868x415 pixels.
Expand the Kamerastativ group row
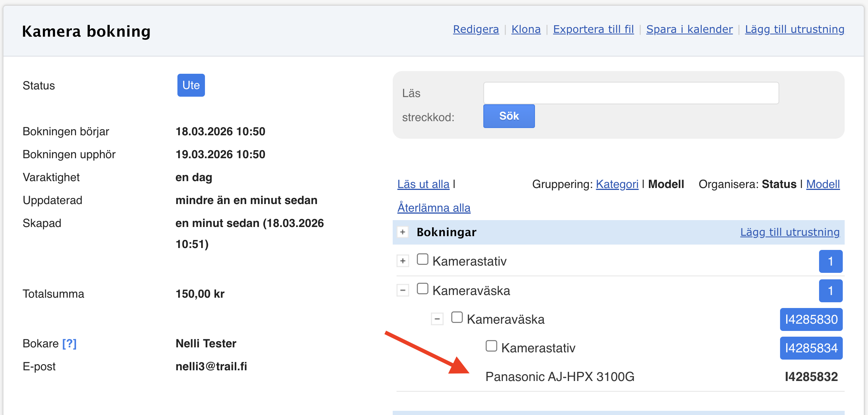click(x=403, y=261)
